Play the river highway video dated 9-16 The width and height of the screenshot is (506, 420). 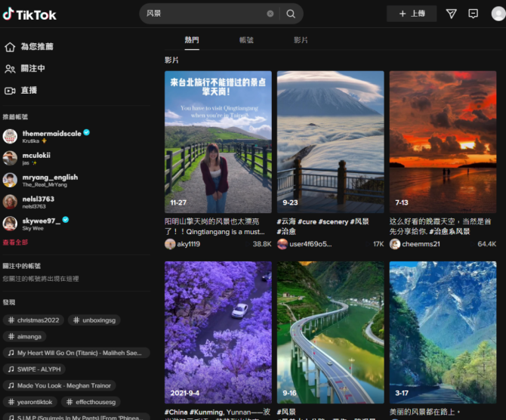[x=331, y=332]
